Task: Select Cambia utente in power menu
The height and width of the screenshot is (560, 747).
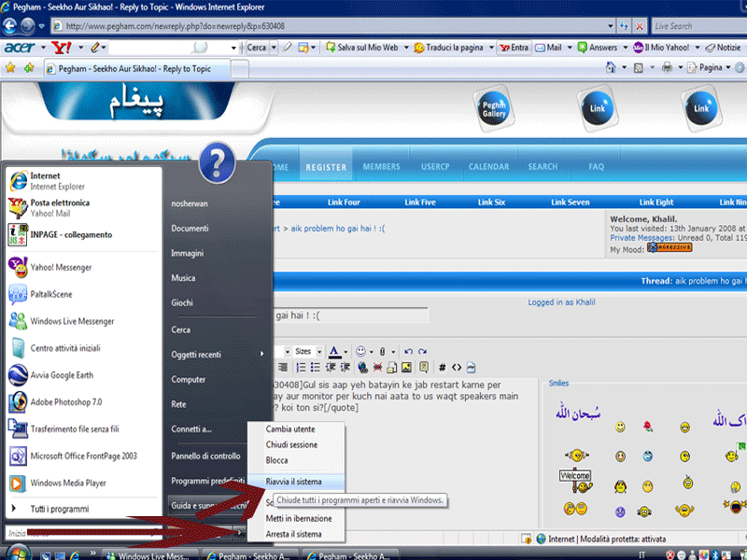Action: click(x=290, y=429)
